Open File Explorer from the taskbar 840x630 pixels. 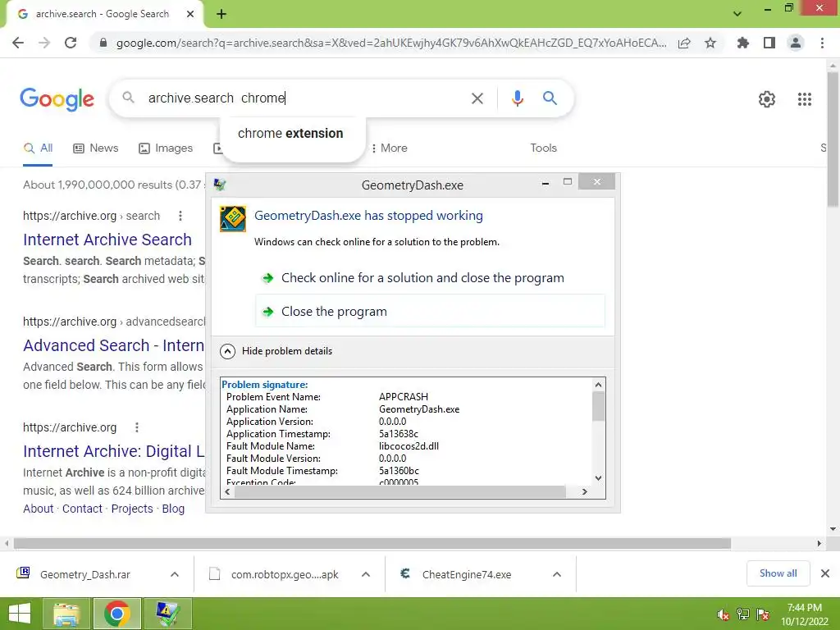[66, 614]
